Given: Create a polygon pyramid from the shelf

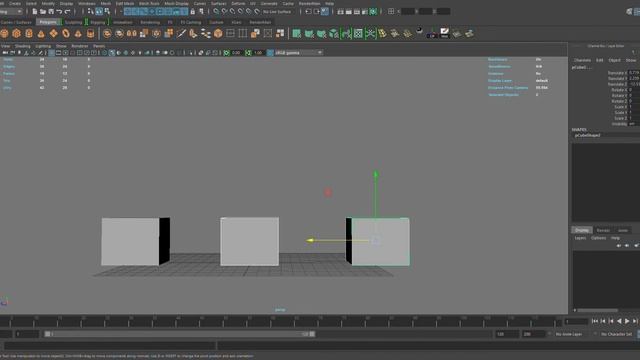Looking at the screenshot, I should click(78, 34).
